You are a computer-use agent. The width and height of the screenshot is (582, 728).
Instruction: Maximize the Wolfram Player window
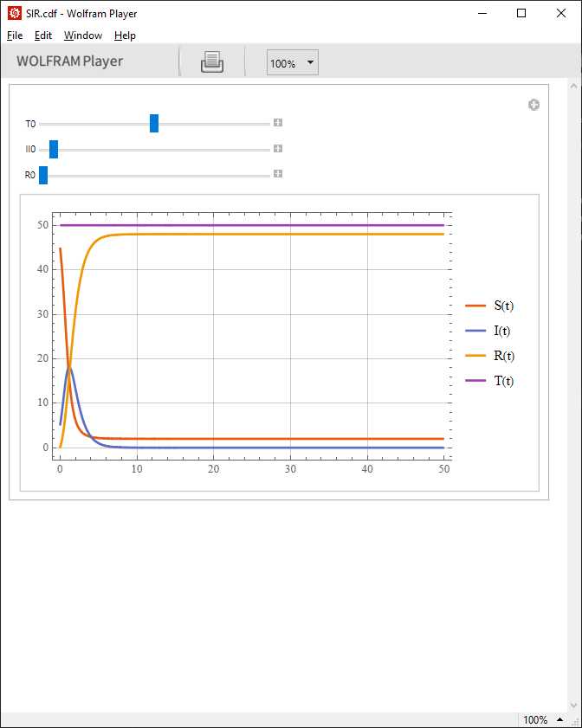pos(521,13)
